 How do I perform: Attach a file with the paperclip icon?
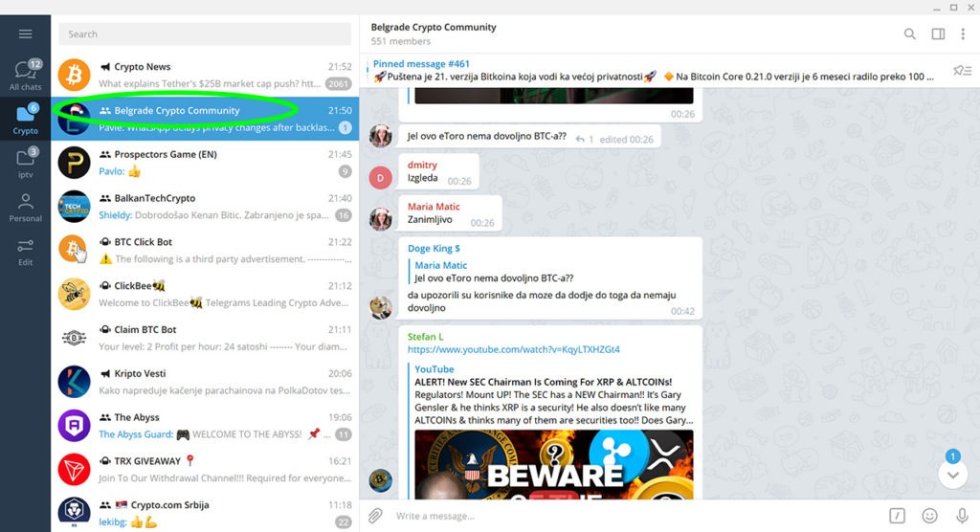376,516
